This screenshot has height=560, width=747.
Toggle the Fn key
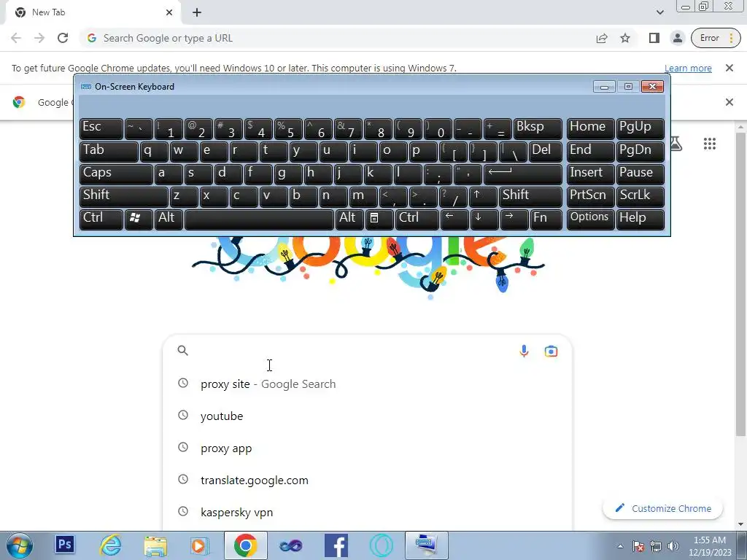coord(546,219)
